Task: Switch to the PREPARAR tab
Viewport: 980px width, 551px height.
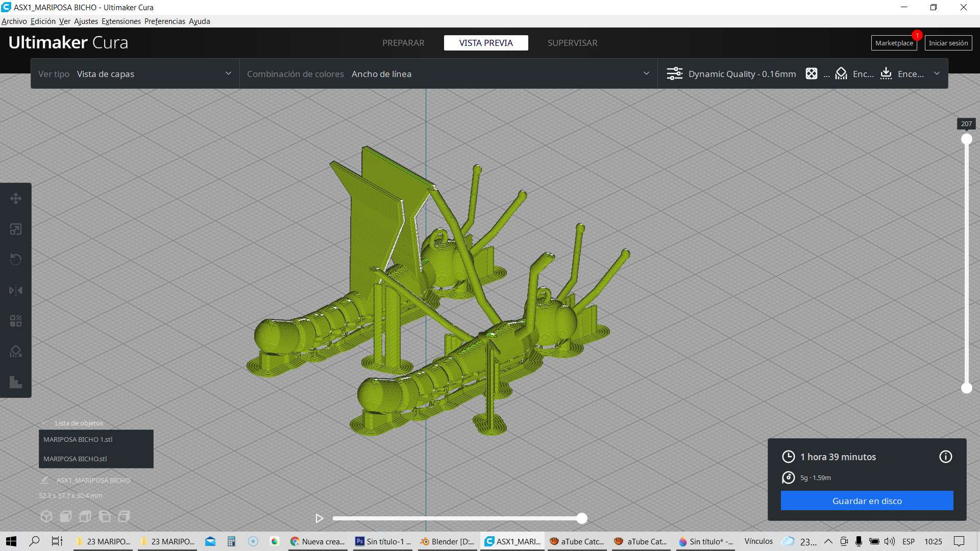Action: tap(403, 43)
